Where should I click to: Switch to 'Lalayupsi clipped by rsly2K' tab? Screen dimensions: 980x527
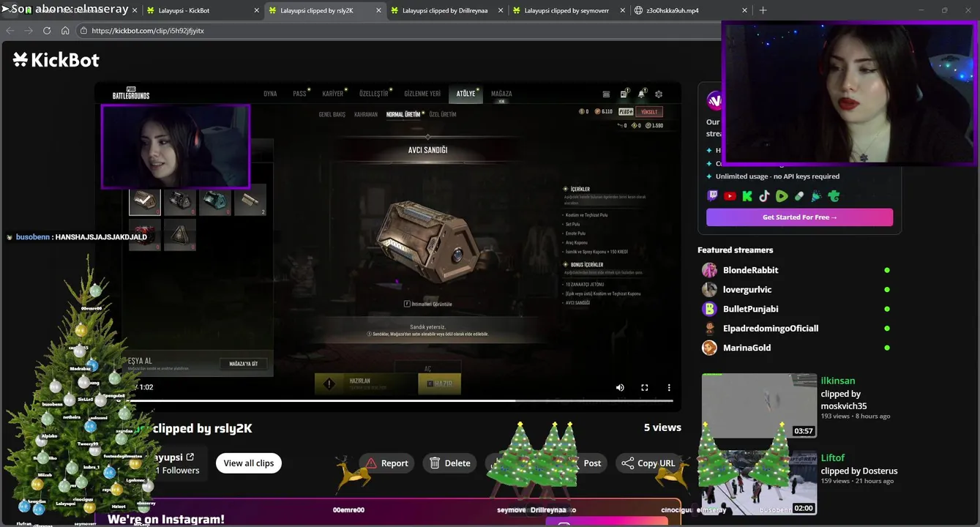(x=323, y=11)
